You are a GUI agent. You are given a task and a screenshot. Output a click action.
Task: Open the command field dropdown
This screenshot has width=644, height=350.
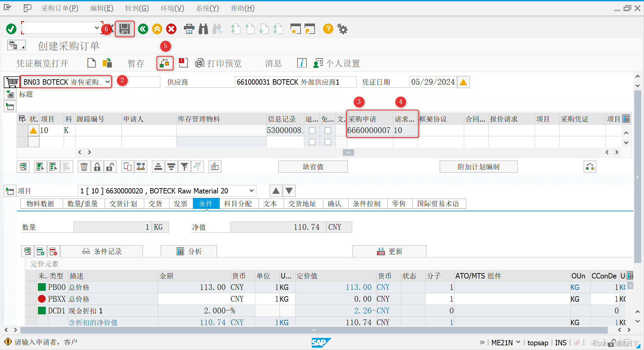pos(97,28)
